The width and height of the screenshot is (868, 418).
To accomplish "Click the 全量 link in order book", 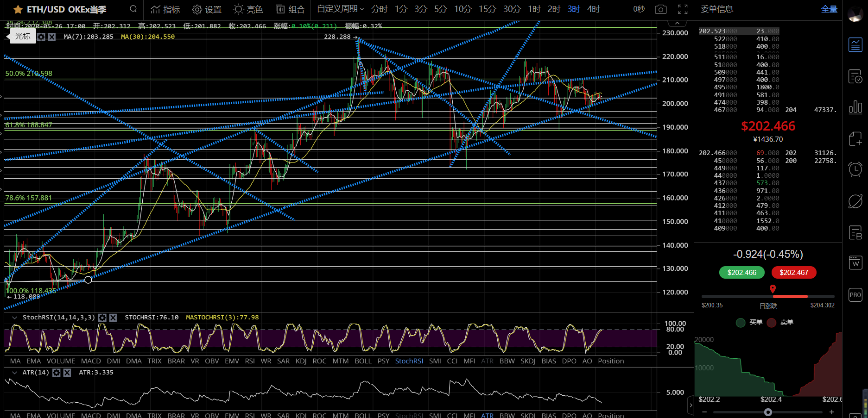I will point(829,9).
